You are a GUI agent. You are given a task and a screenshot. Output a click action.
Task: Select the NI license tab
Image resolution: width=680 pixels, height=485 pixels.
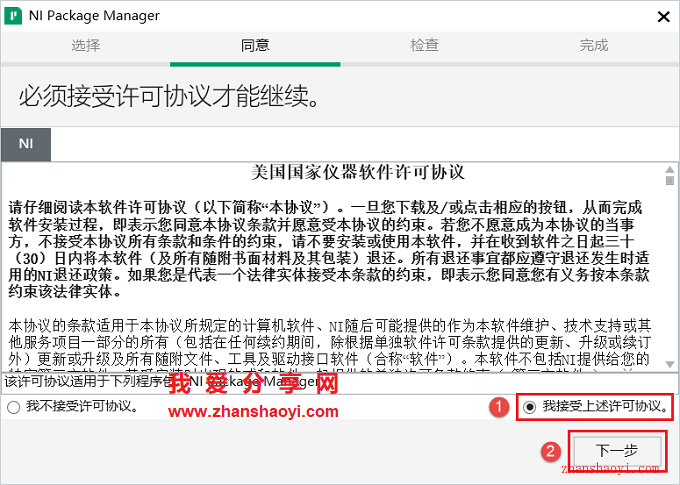pos(26,144)
